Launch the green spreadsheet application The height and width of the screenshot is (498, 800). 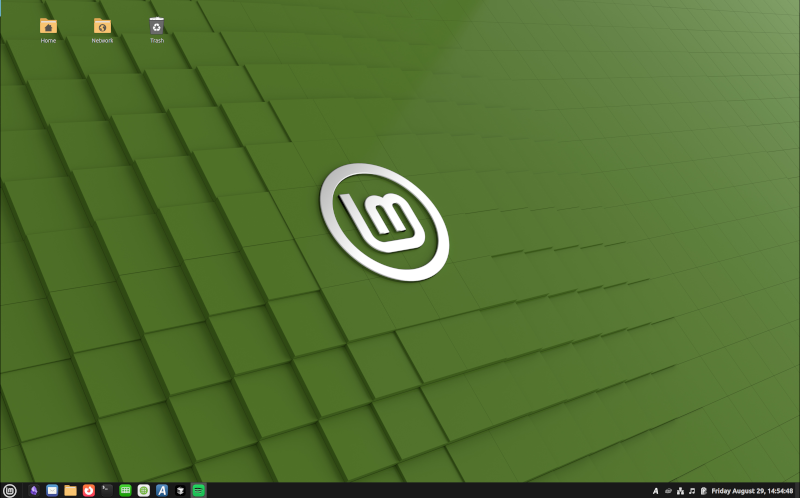(126, 490)
